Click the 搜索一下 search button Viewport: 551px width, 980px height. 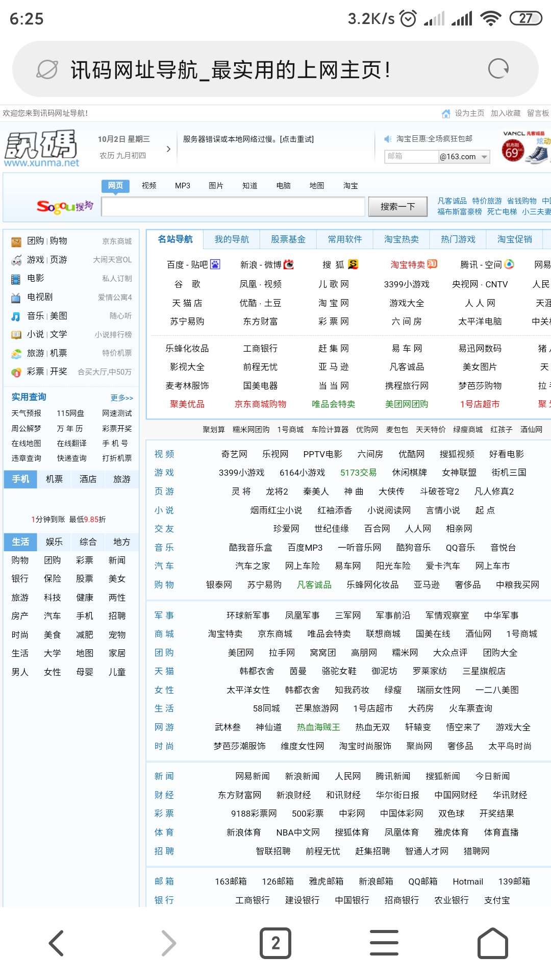[398, 207]
